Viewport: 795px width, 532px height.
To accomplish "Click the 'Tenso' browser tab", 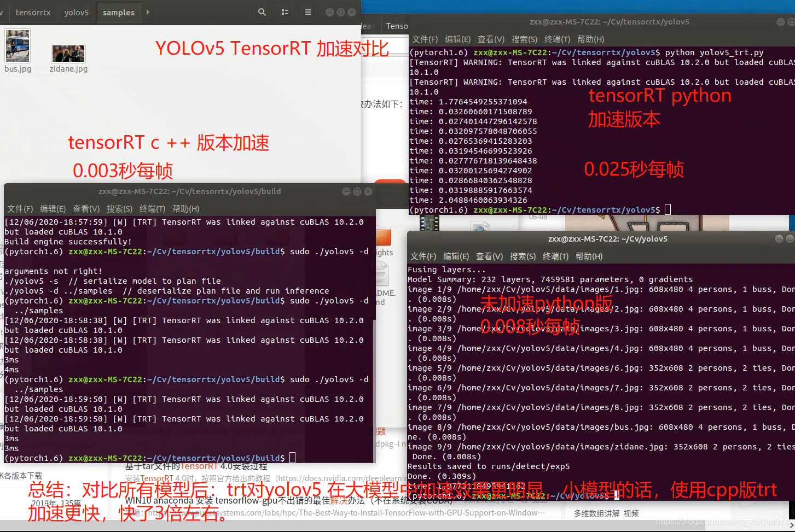I will (397, 26).
